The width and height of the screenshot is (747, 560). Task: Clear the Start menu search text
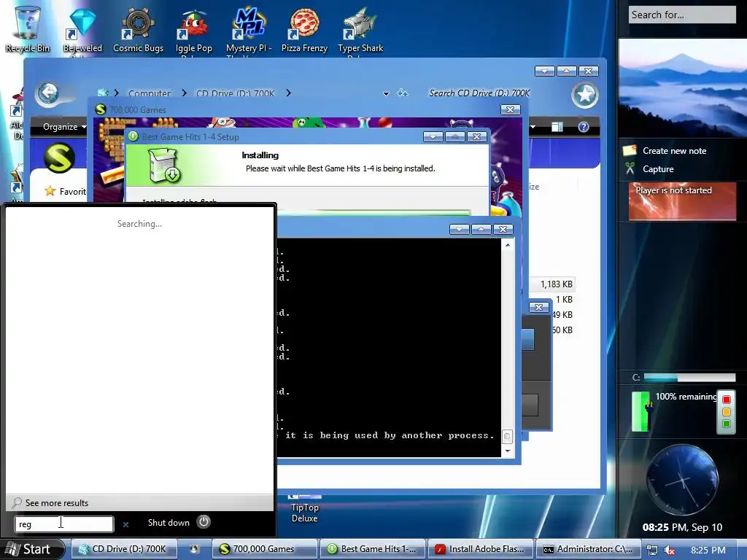125,524
